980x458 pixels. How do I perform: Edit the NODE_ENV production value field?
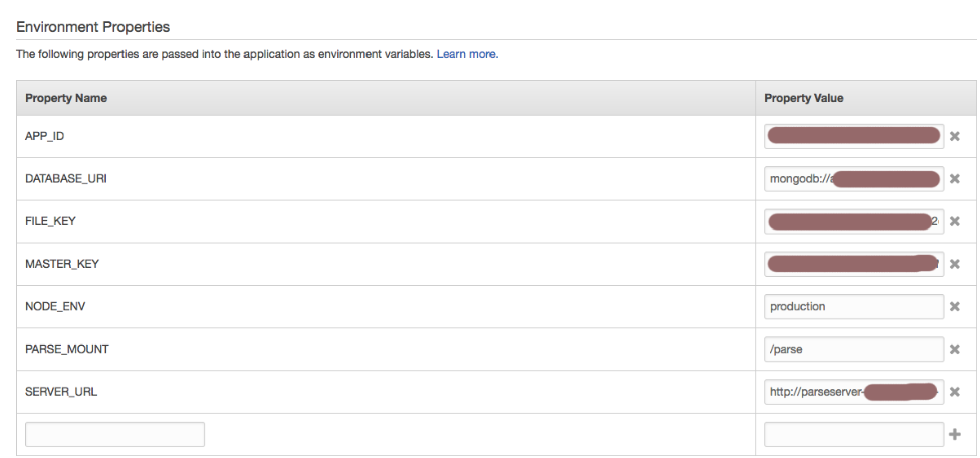tap(853, 307)
